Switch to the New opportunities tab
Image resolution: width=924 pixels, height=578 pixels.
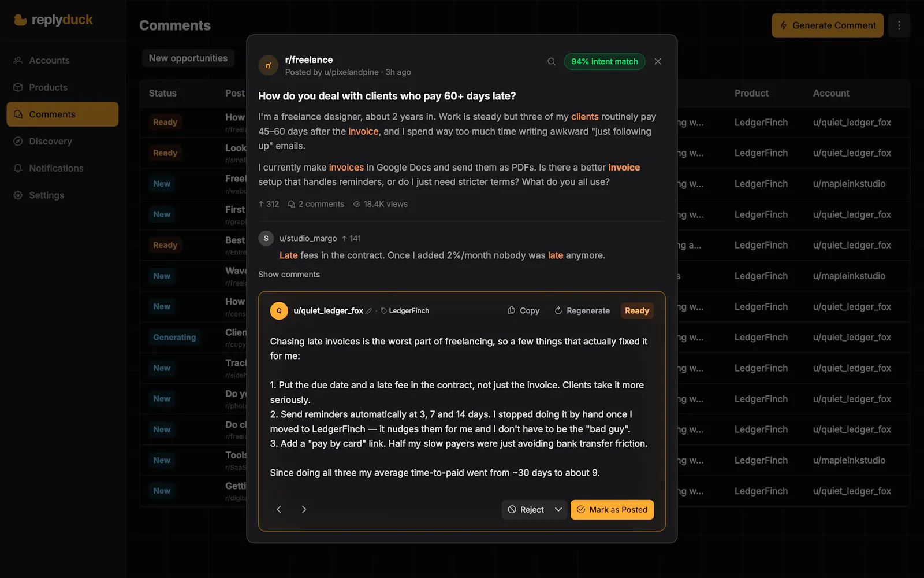188,58
